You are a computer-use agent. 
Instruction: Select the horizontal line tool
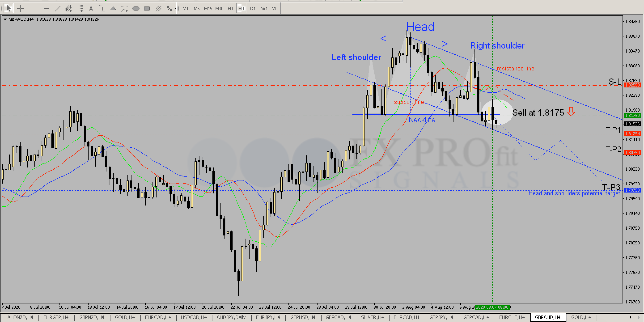pos(46,8)
